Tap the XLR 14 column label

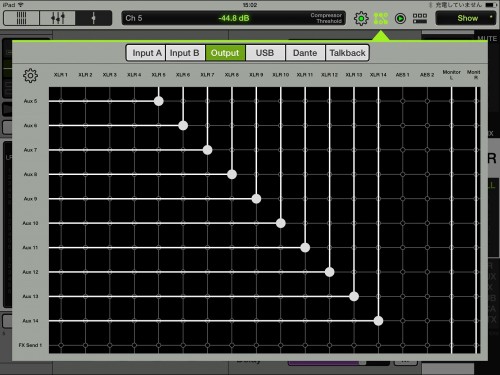click(378, 75)
